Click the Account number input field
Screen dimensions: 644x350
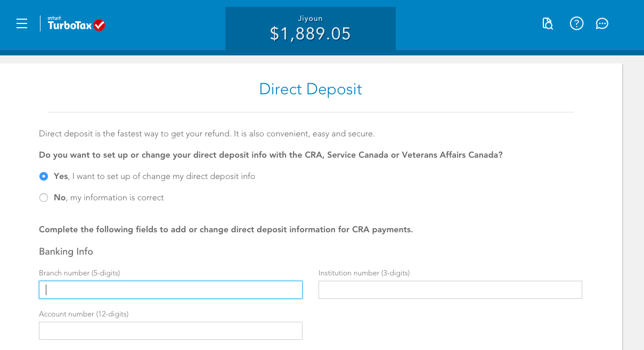point(170,331)
